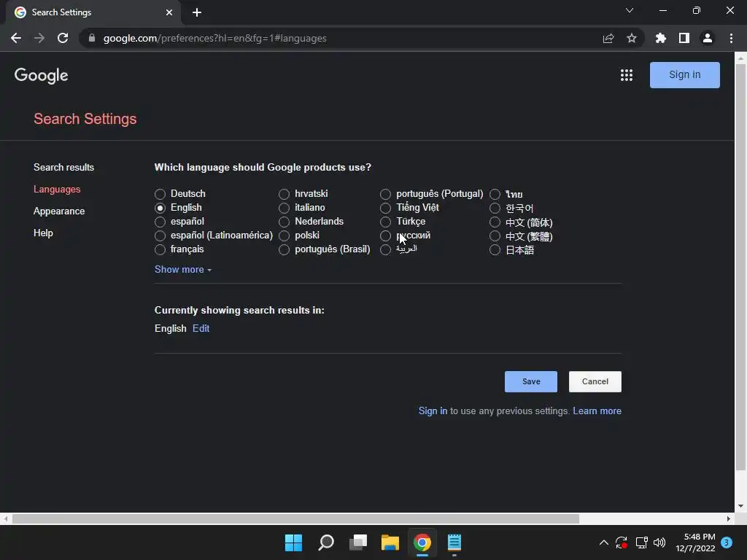747x560 pixels.
Task: Open volume control tray icon
Action: point(659,542)
